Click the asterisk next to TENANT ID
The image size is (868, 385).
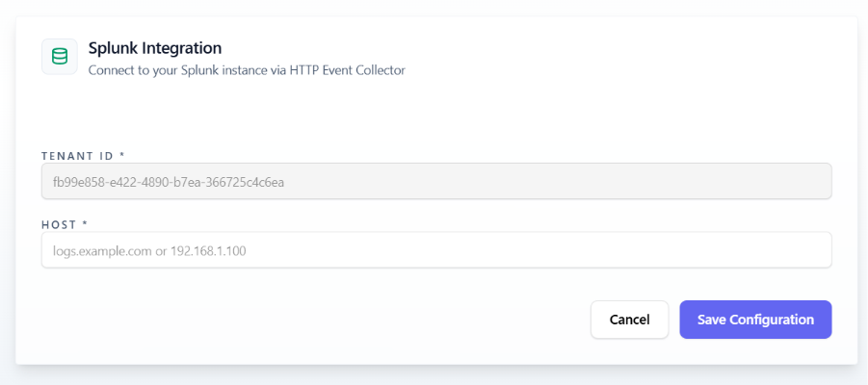point(122,155)
